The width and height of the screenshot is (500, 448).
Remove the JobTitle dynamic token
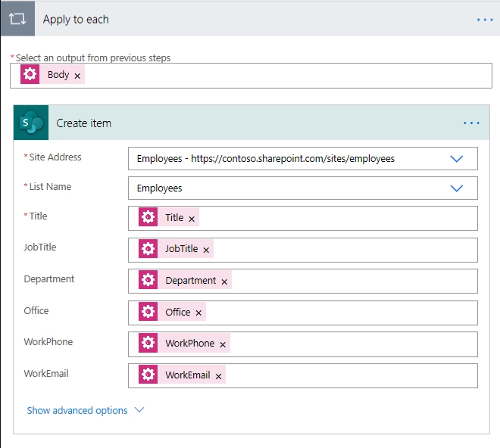(x=206, y=250)
